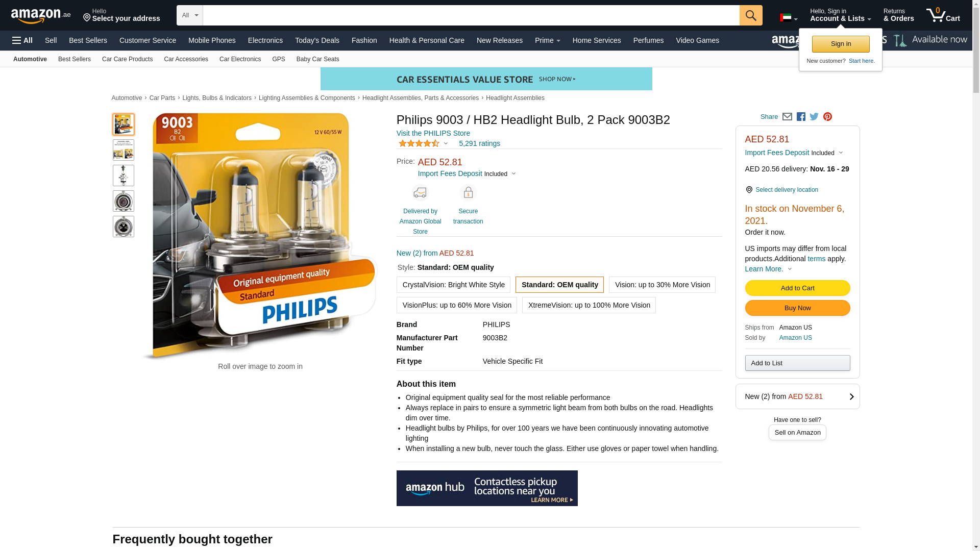
Task: Open Car Accessories in Automotive subnav
Action: [x=186, y=59]
